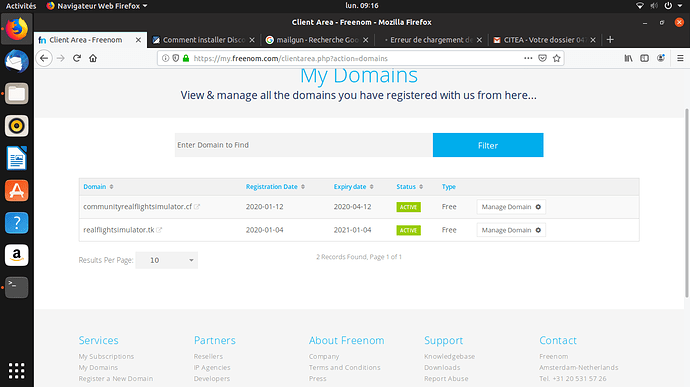
Task: Close the CITEA tab
Action: (593, 40)
